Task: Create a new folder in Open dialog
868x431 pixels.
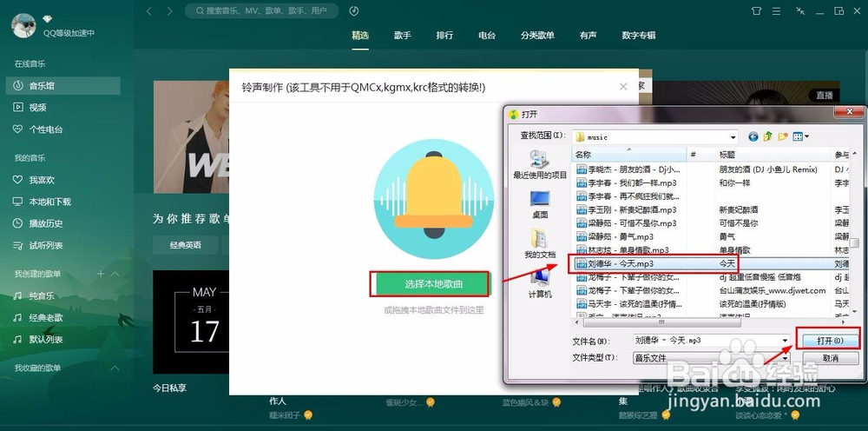Action: point(783,136)
